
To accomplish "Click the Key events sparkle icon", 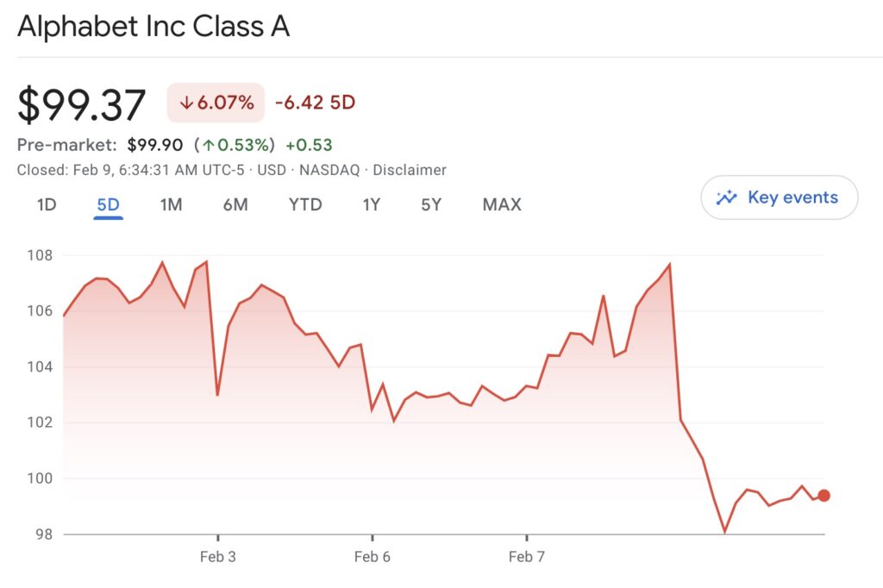I will click(727, 197).
